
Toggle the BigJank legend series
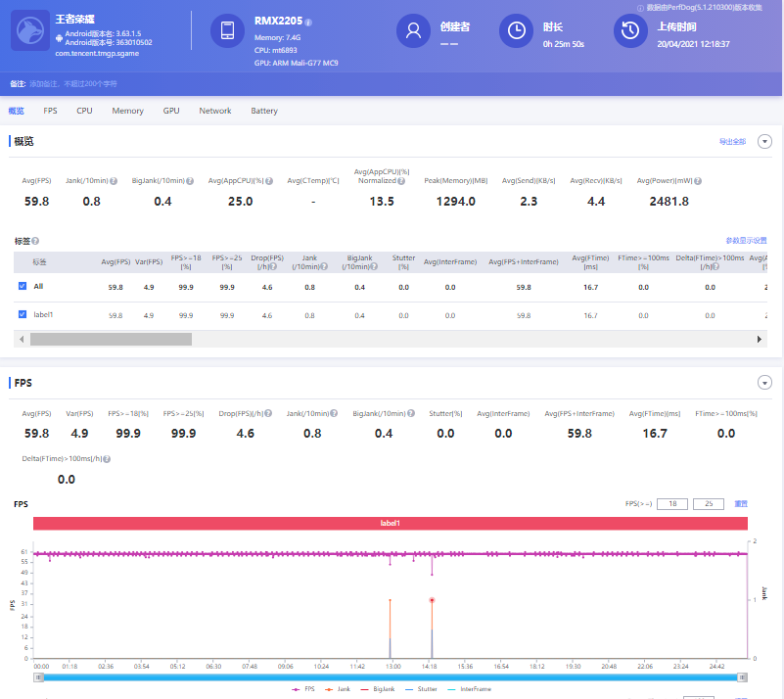pos(378,689)
